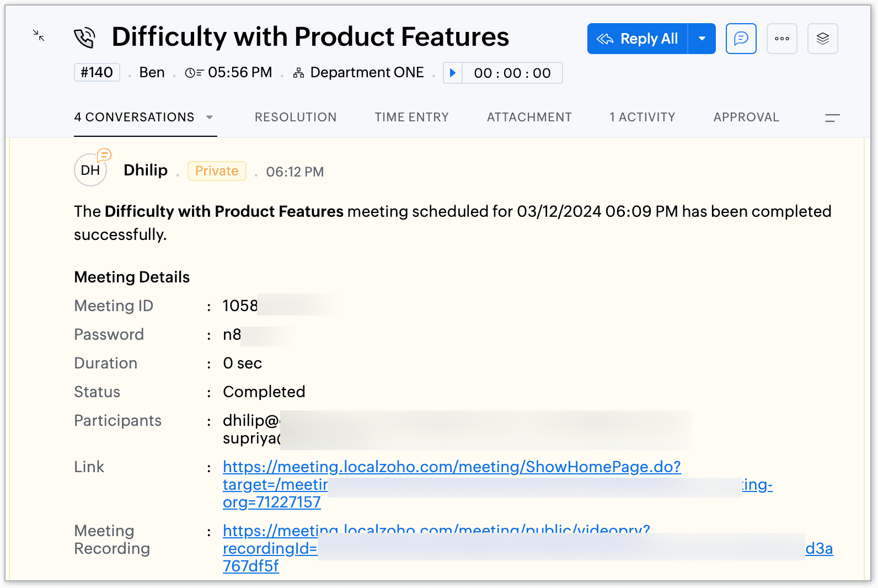View the 1 Activity tab
Image resolution: width=878 pixels, height=588 pixels.
[x=642, y=117]
